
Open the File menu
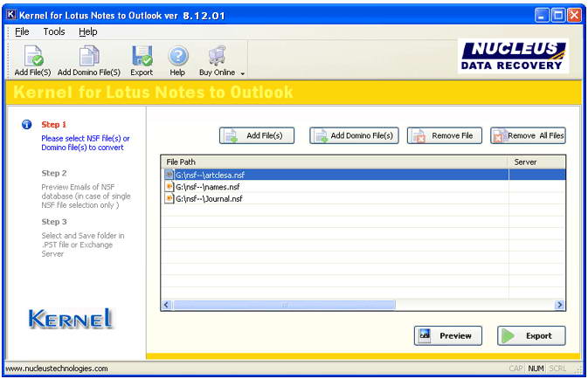click(22, 31)
